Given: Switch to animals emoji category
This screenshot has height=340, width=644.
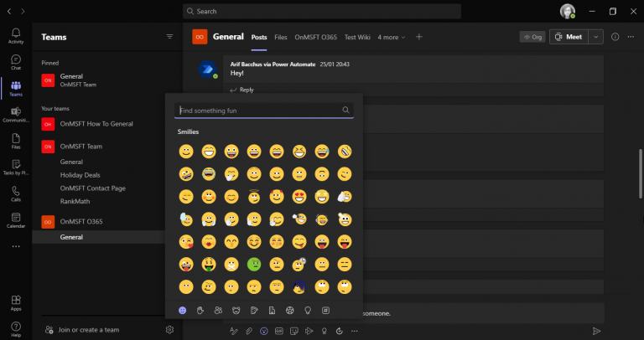Looking at the screenshot, I should (236, 311).
